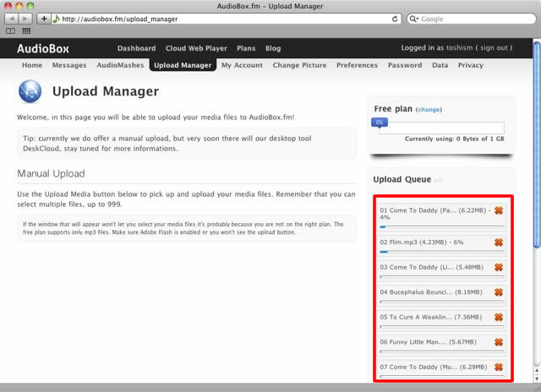The image size is (541, 392).
Task: Select the '06 Funny Little Man.... (5.67MB)' text
Action: click(x=429, y=342)
